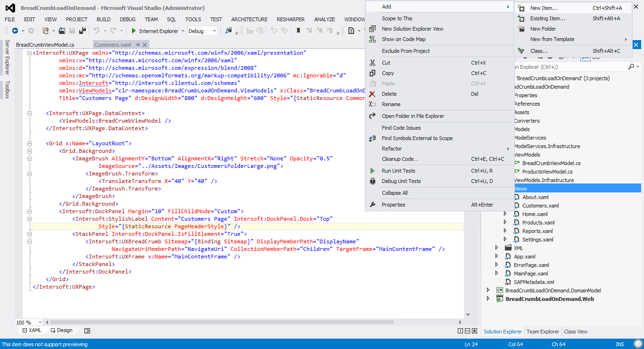Click Cut in the context menu

[x=439, y=63]
